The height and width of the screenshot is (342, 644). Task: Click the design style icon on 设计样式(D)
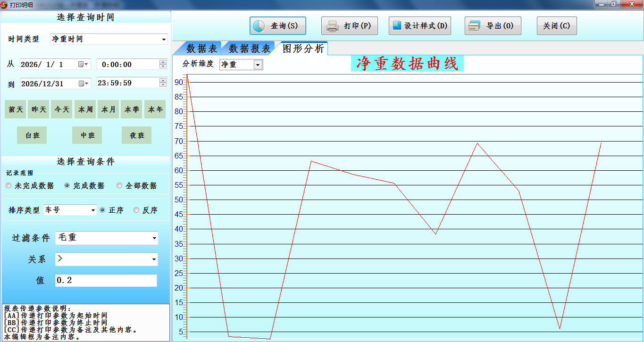397,25
